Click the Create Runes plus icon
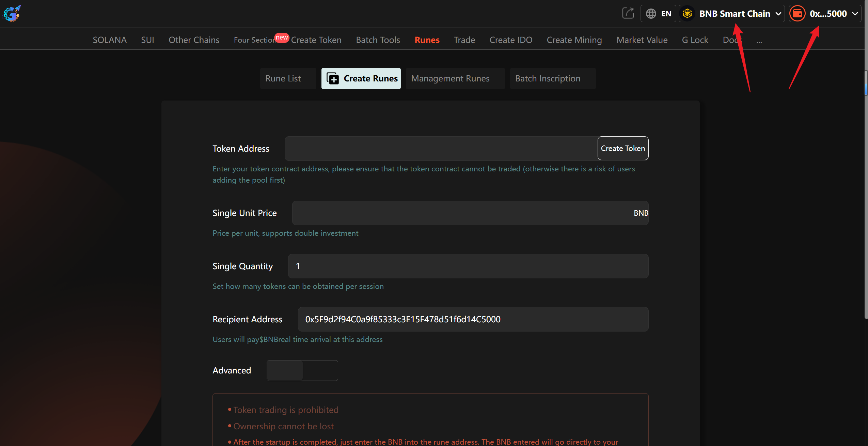This screenshot has width=868, height=446. (333, 79)
